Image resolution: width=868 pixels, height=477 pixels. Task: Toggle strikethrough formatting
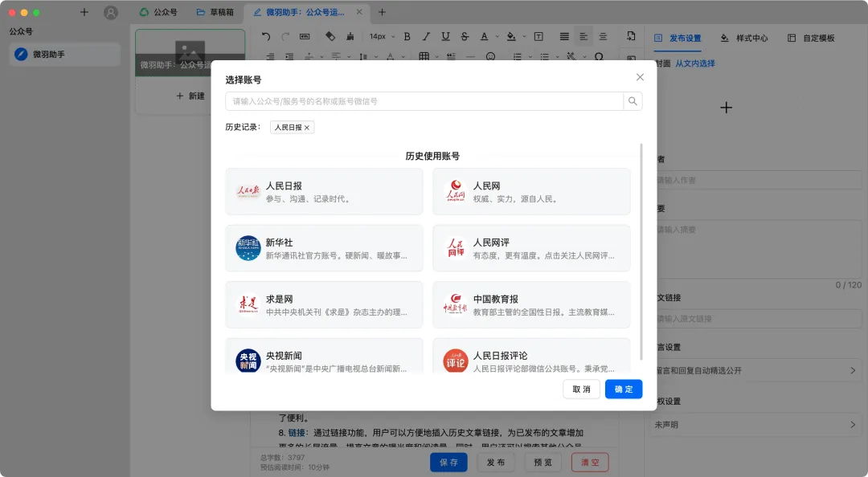coord(465,36)
